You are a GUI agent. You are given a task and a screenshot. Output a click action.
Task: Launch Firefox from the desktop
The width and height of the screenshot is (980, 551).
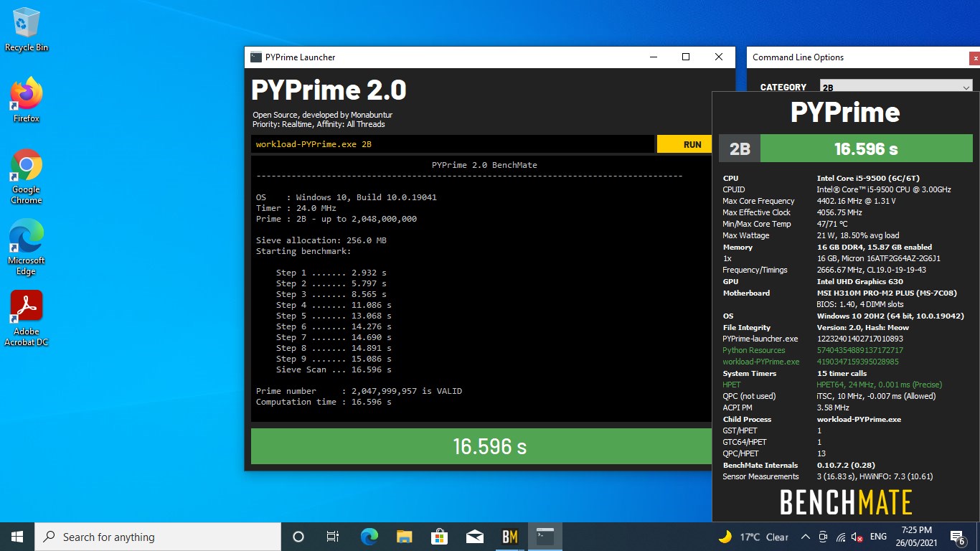tap(27, 100)
